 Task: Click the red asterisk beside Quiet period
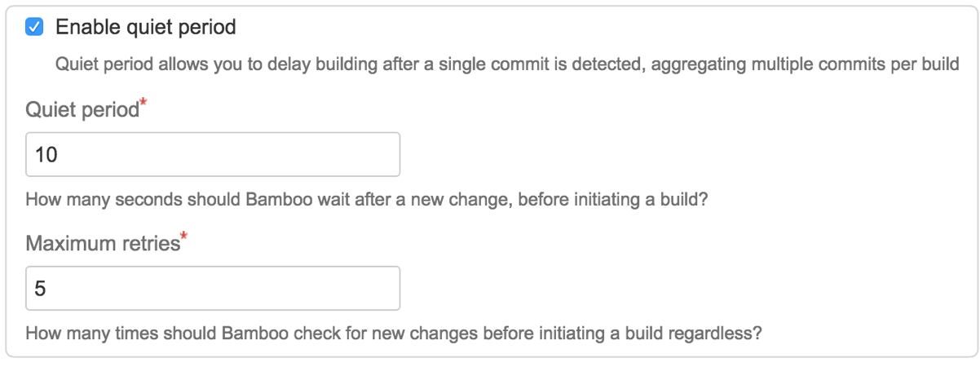coord(144,104)
